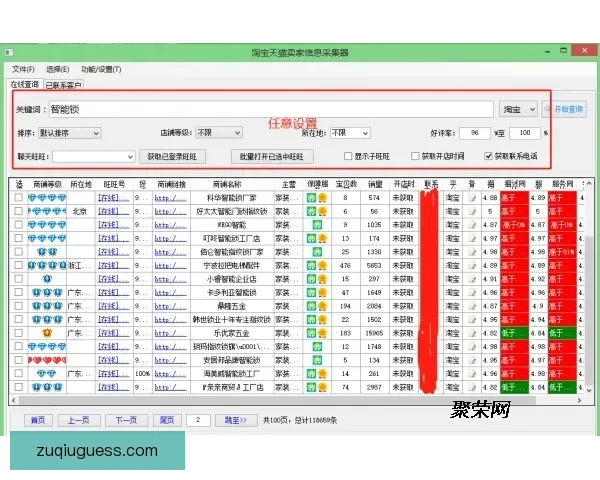
Task: Click the gold badge icon in the 小睿智能企业店 row
Action: click(x=322, y=279)
